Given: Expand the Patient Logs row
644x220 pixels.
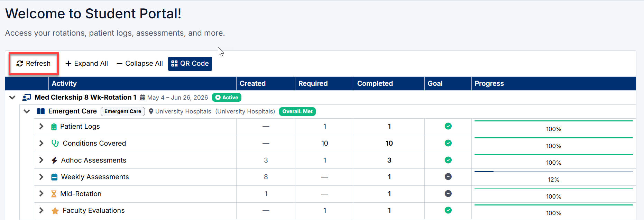Looking at the screenshot, I should point(41,126).
